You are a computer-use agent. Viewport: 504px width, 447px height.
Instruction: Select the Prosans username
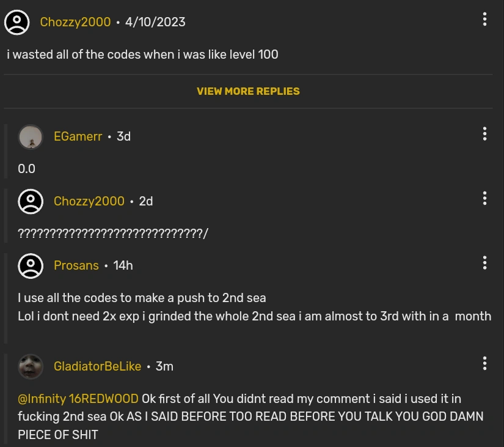[x=76, y=265]
